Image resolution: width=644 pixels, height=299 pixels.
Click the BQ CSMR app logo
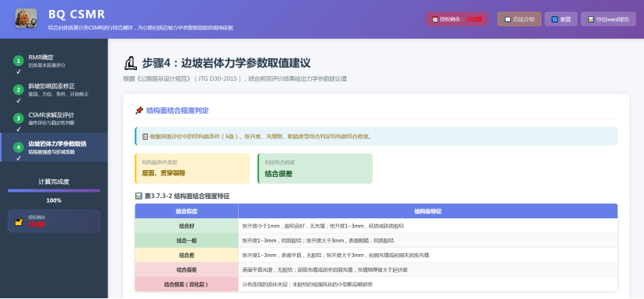point(26,19)
